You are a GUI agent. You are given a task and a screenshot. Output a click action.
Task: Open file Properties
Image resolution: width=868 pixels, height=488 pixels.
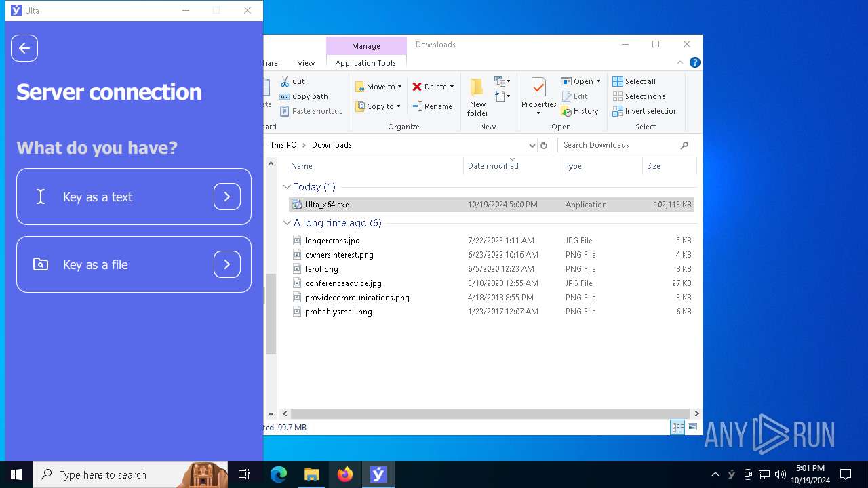[538, 96]
